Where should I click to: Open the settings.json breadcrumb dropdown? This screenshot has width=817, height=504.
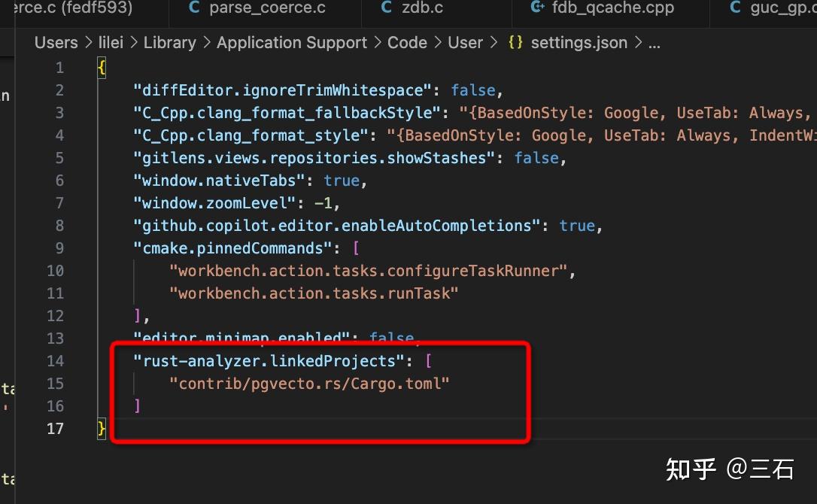579,43
